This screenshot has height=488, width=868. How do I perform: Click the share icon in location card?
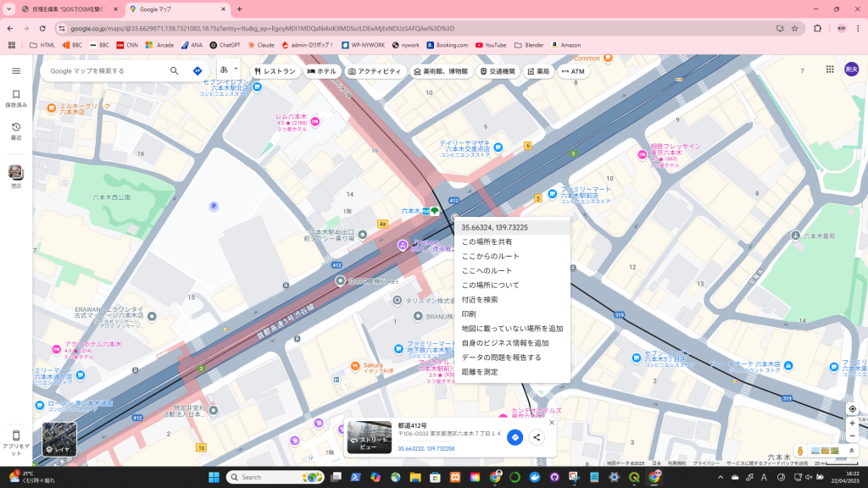537,437
